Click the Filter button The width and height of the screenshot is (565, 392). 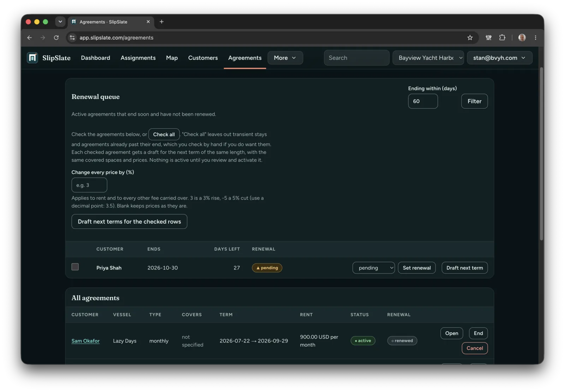(x=474, y=101)
